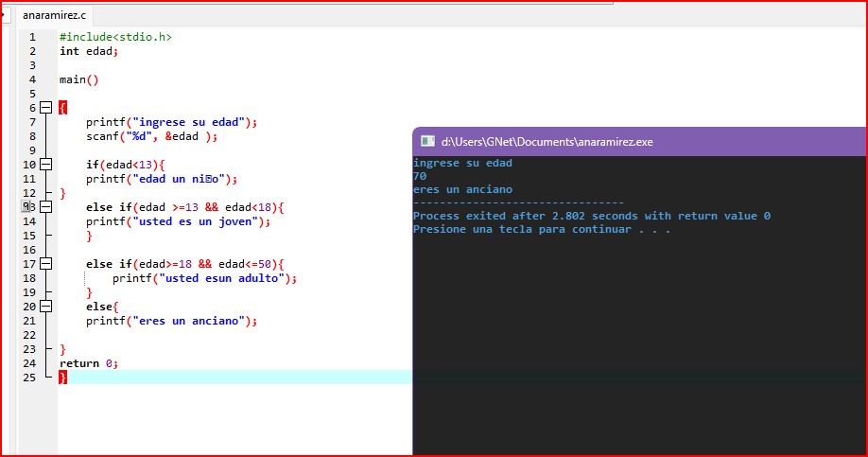Viewport: 868px width, 457px height.
Task: Switch to the anaramirez.c file tab
Action: 54,15
